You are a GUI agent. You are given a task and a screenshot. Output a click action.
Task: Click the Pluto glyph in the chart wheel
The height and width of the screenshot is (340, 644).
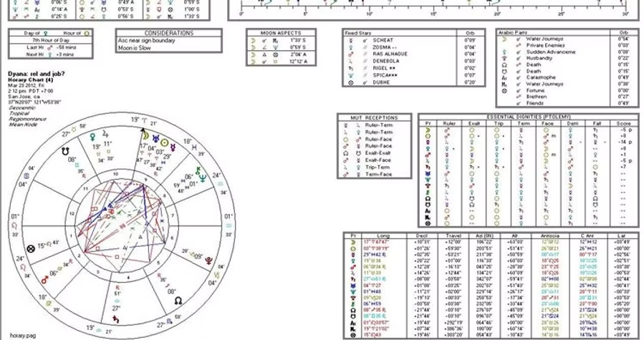click(209, 261)
